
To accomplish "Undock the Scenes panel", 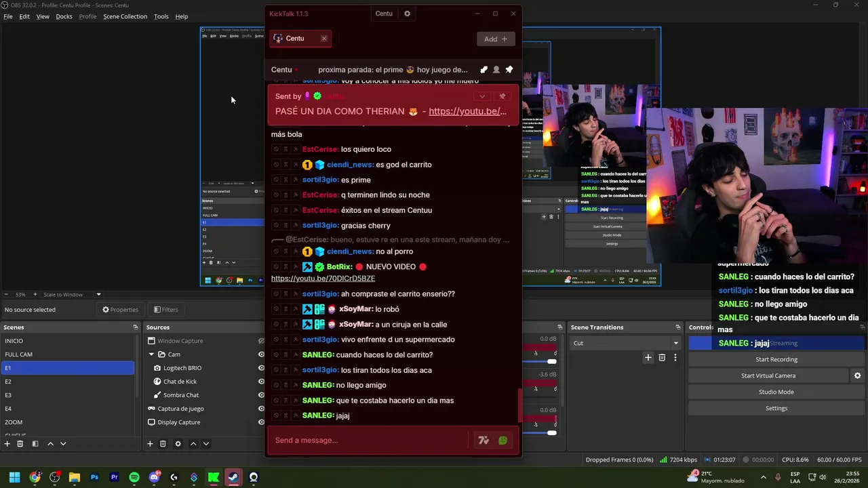I will tap(136, 327).
